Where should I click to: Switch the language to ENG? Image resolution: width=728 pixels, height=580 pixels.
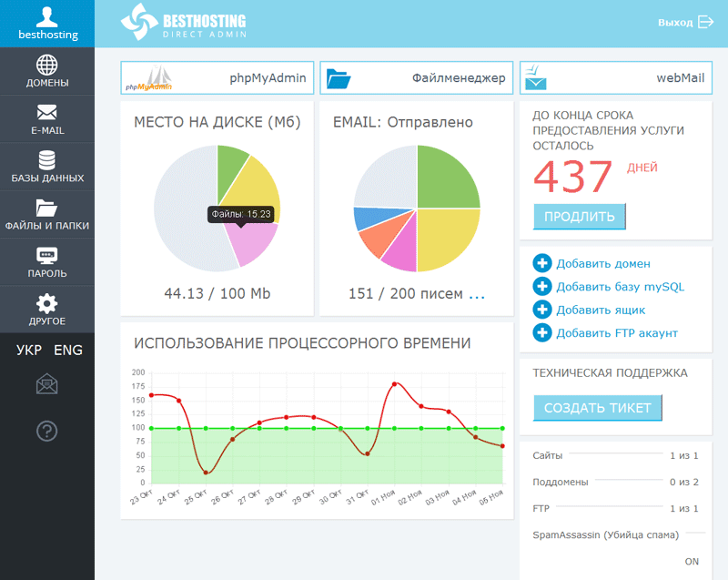pyautogui.click(x=68, y=350)
